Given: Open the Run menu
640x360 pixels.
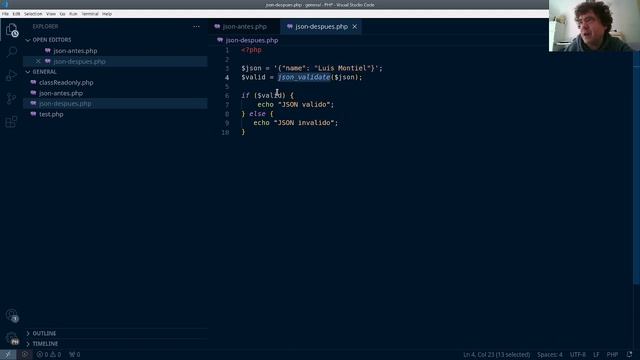Looking at the screenshot, I should tap(73, 14).
